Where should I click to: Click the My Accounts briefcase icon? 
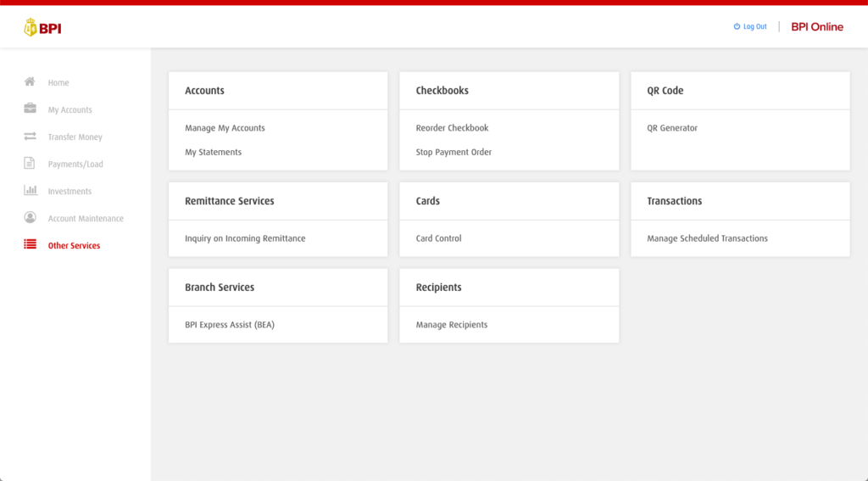30,109
